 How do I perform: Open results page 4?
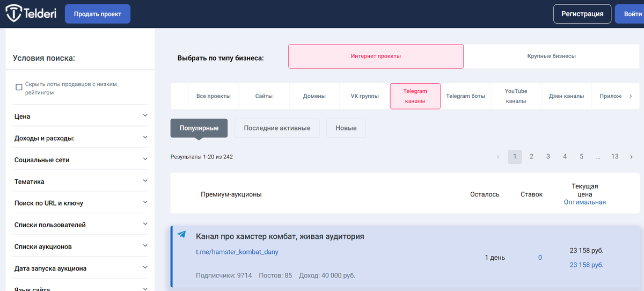tap(565, 157)
